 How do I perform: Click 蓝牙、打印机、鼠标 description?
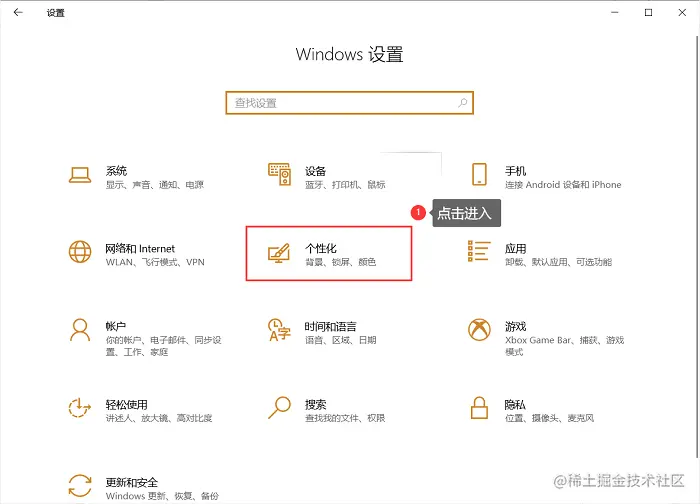pyautogui.click(x=345, y=185)
